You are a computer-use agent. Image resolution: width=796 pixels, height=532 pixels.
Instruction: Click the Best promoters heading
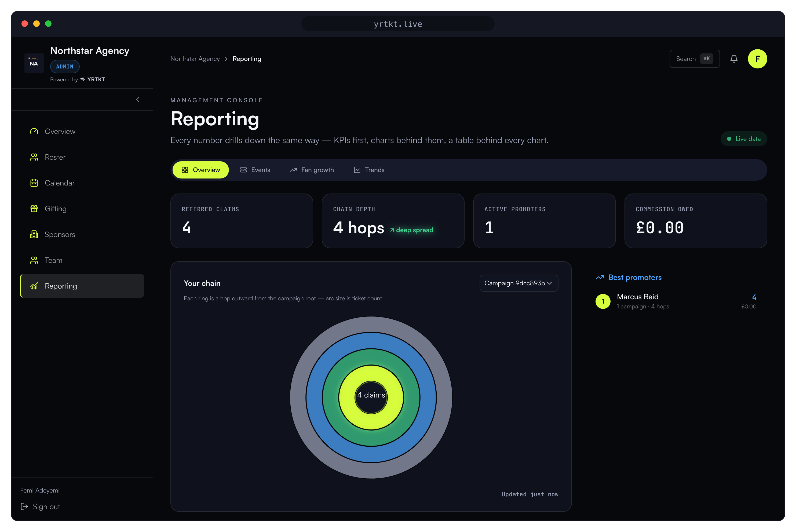[634, 278]
